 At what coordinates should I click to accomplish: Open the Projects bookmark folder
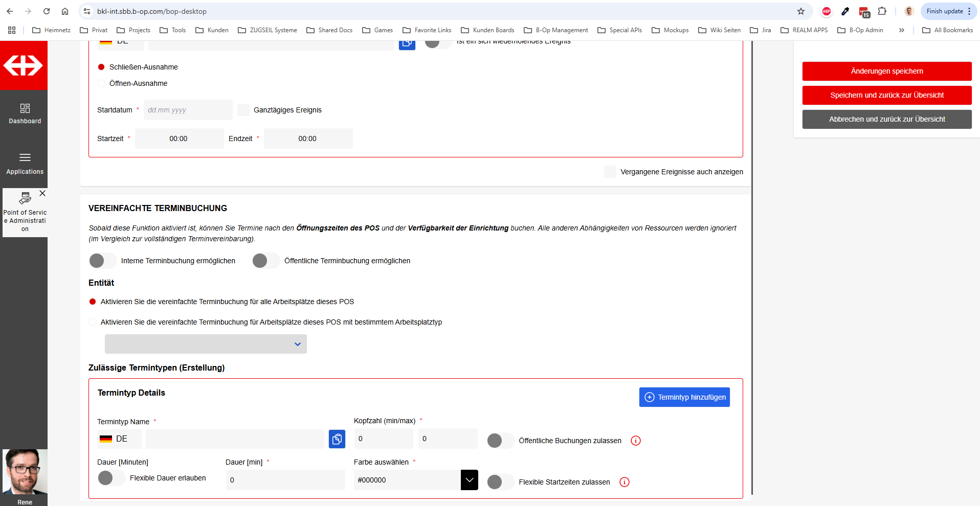[x=133, y=30]
